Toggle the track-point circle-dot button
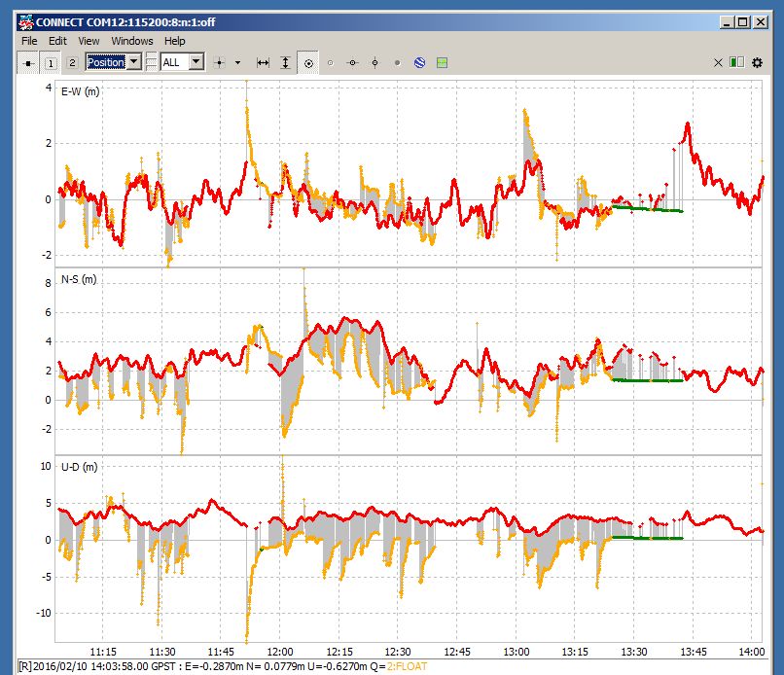 308,63
